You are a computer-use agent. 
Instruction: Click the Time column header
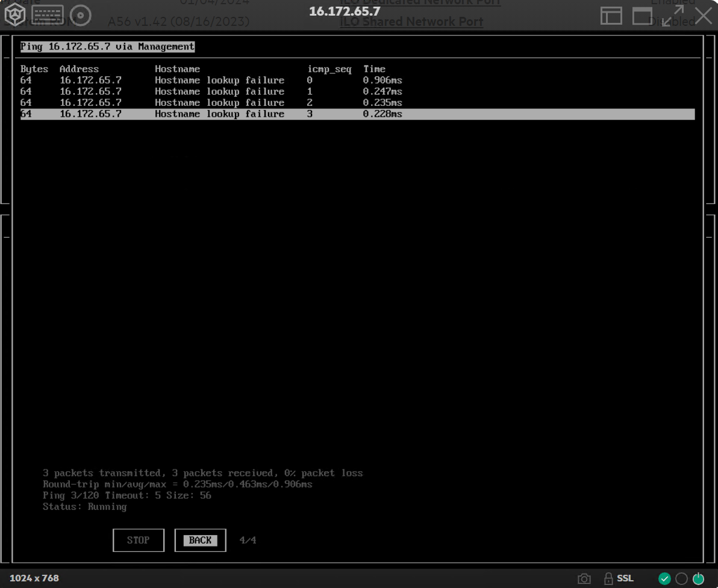(374, 69)
